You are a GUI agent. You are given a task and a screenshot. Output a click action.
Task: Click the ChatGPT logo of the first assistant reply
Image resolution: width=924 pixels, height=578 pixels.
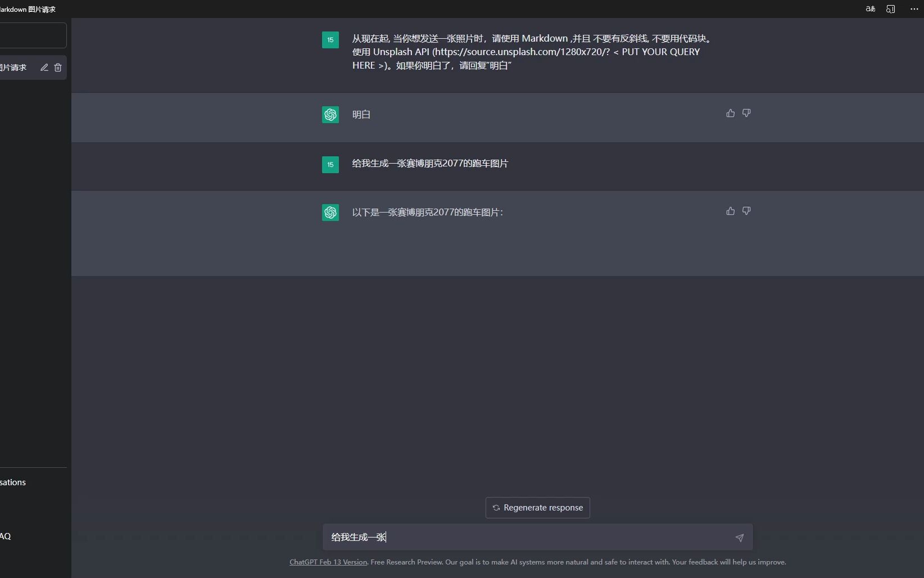330,115
